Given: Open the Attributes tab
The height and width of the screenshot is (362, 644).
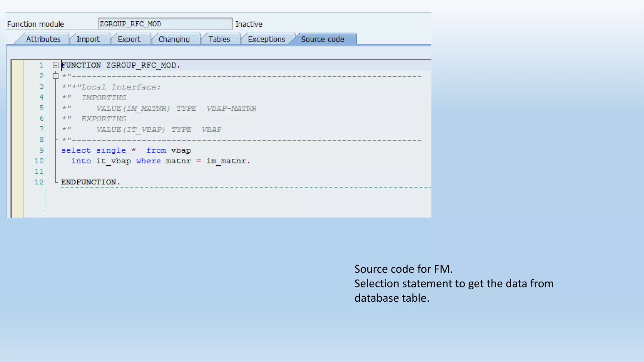Looking at the screenshot, I should click(x=43, y=39).
